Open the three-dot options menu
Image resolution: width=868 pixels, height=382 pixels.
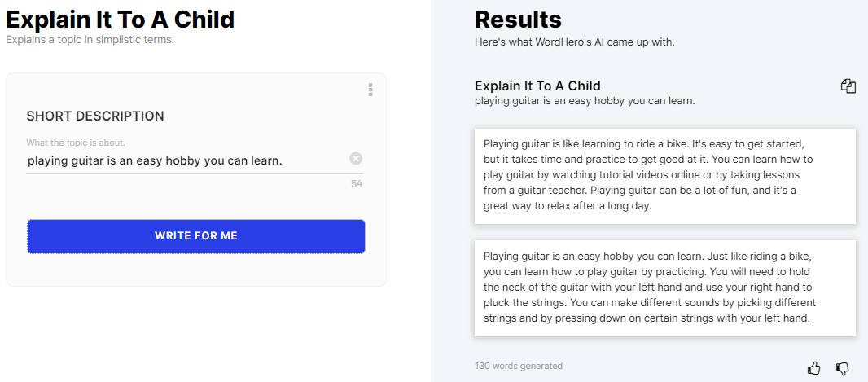(x=370, y=90)
